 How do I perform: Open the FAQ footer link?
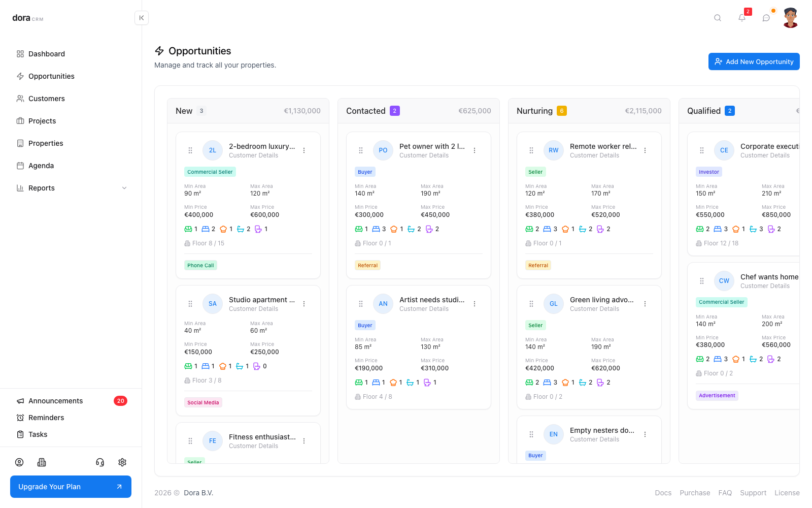725,493
